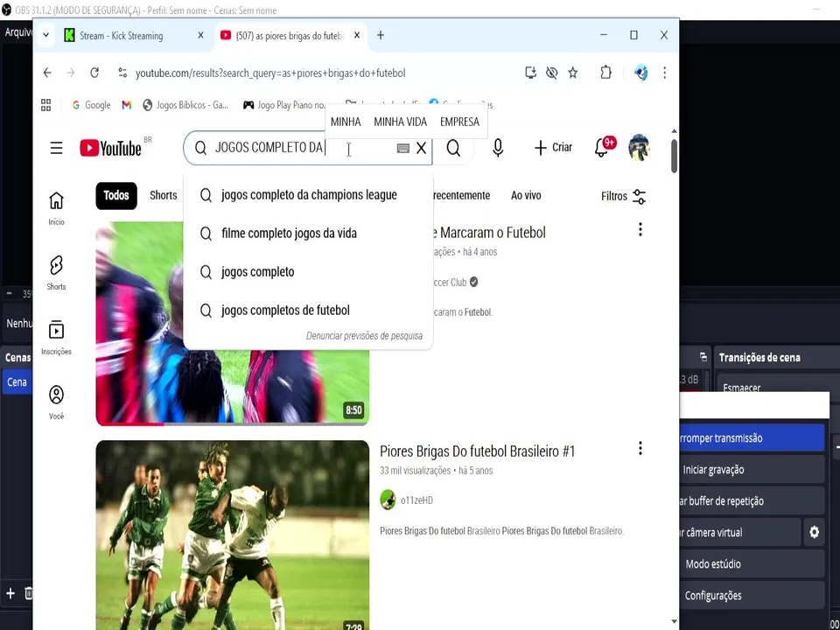The height and width of the screenshot is (630, 840).
Task: Click Denunciar previsões de pesquisa link
Action: [x=364, y=336]
